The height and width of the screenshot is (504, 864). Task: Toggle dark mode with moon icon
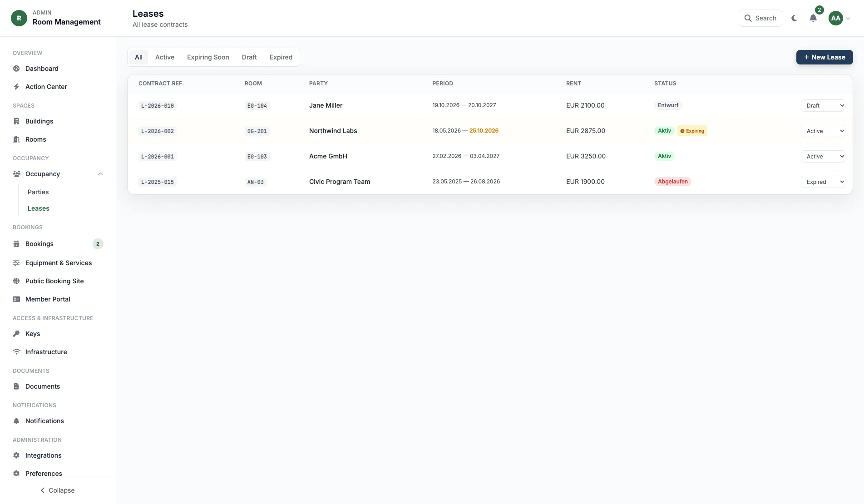pyautogui.click(x=794, y=18)
